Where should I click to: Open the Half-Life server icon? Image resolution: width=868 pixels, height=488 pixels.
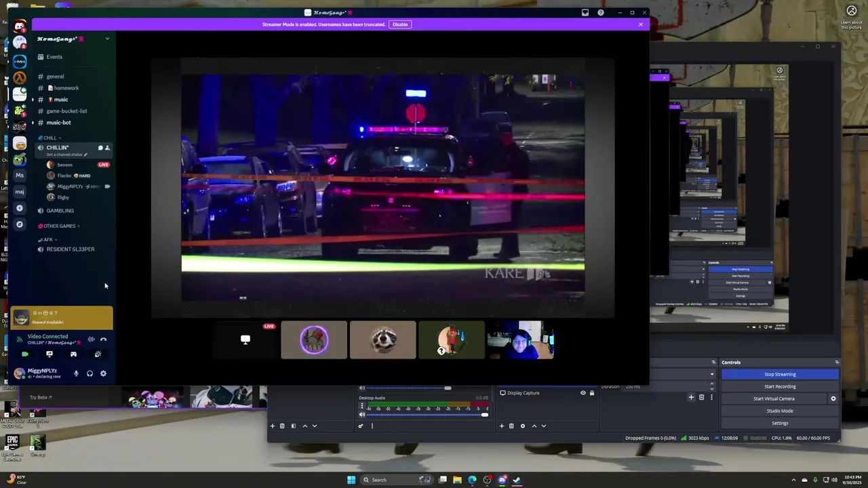(20, 78)
